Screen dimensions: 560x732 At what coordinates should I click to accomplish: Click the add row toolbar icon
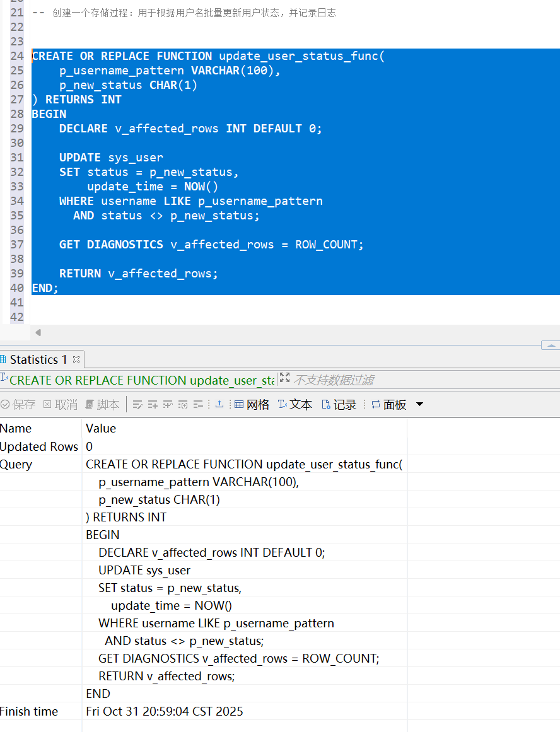153,405
